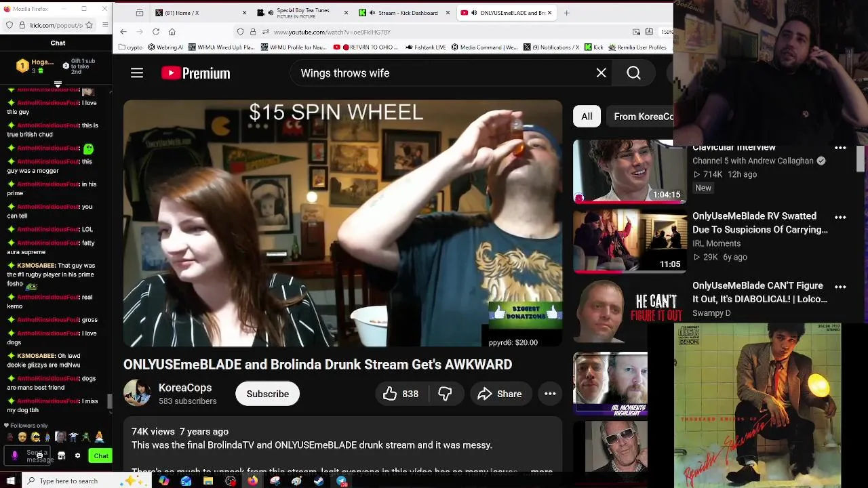
Task: Open options for RV Swatted video
Action: tap(840, 218)
